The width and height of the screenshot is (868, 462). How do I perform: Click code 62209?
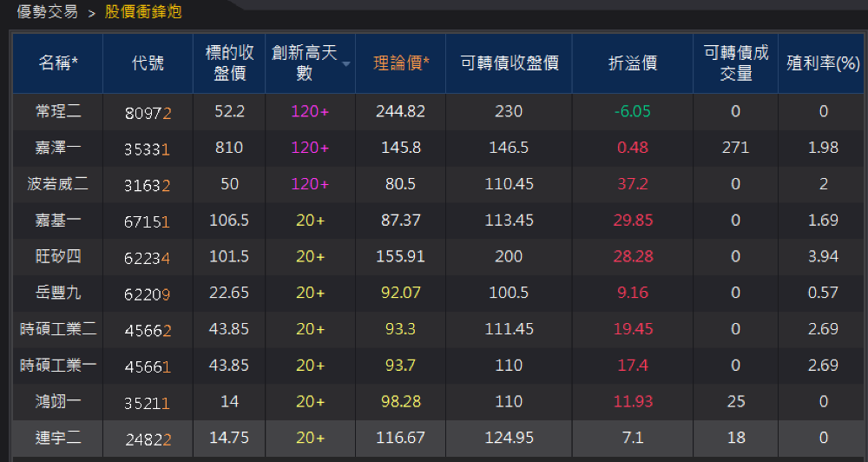coord(148,294)
